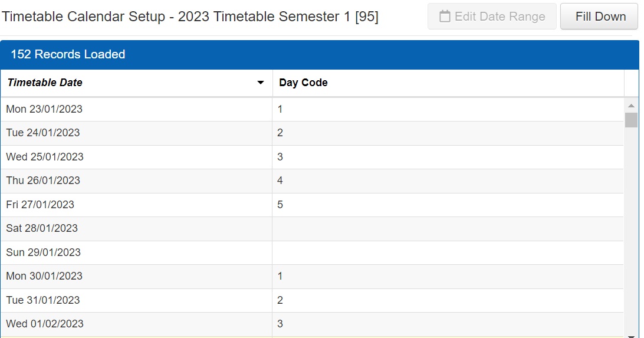
Task: Click the Edit Date Range button label
Action: (x=500, y=17)
